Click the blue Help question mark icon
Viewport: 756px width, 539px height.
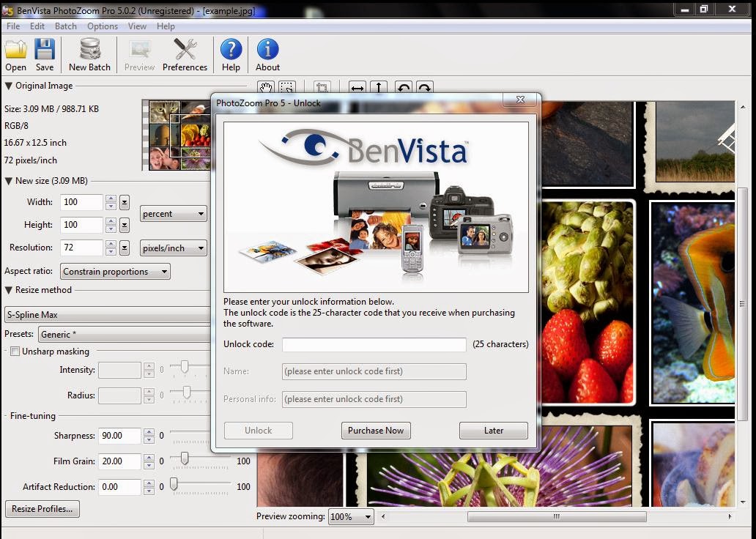click(x=231, y=55)
